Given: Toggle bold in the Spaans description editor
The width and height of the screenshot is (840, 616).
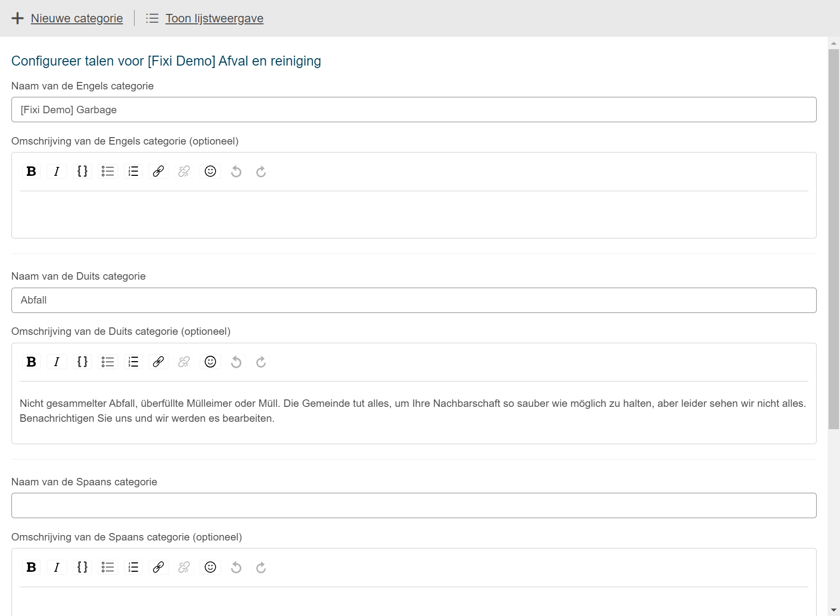Looking at the screenshot, I should (31, 567).
